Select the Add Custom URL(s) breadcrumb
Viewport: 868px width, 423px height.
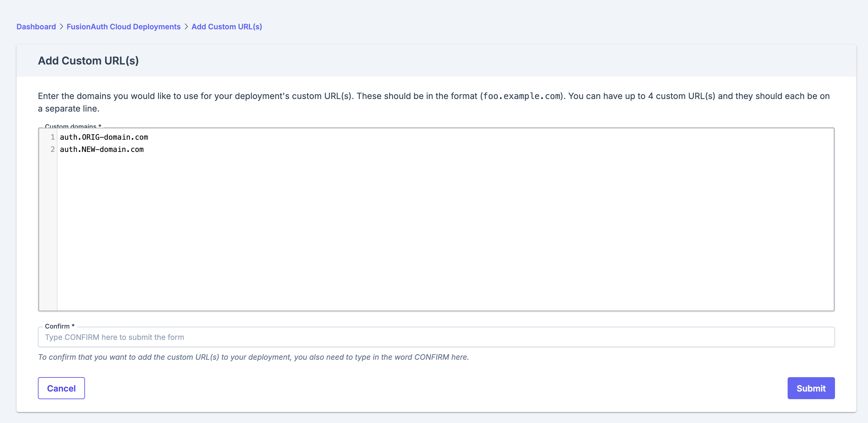(226, 27)
